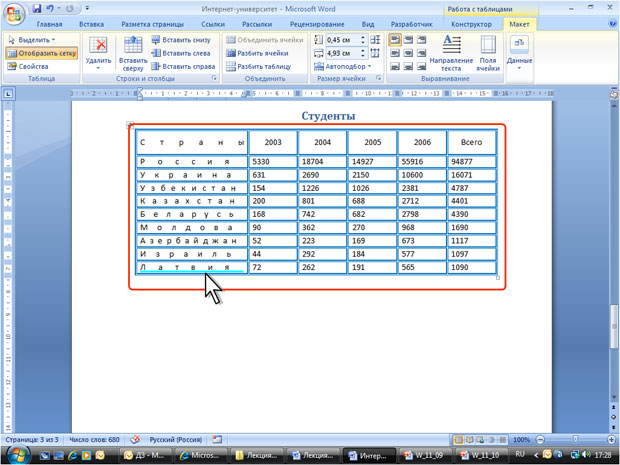Image resolution: width=620 pixels, height=465 pixels.
Task: Switch to Print Layout view icon
Action: (459, 440)
